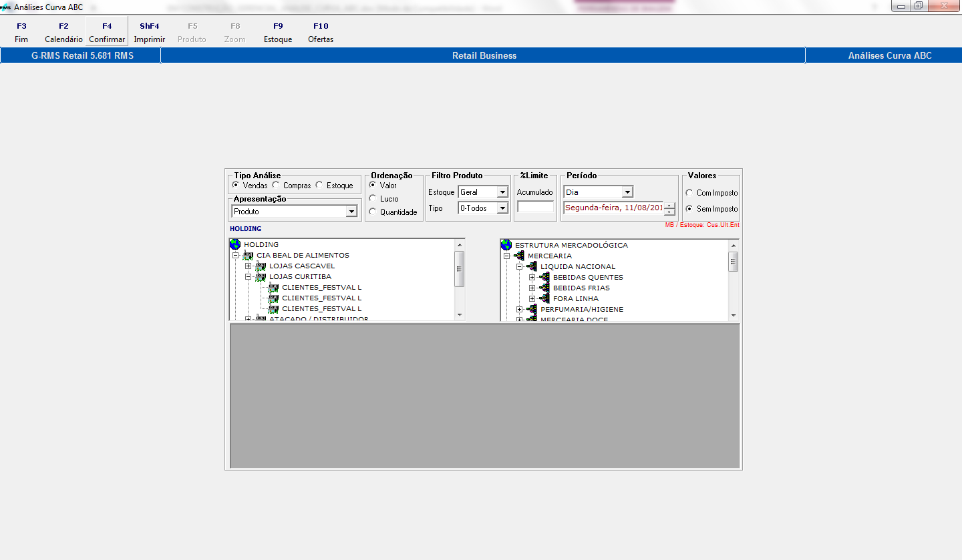This screenshot has height=560, width=962.
Task: Expand the PERFUMARIA/HIGIENE node
Action: [519, 309]
